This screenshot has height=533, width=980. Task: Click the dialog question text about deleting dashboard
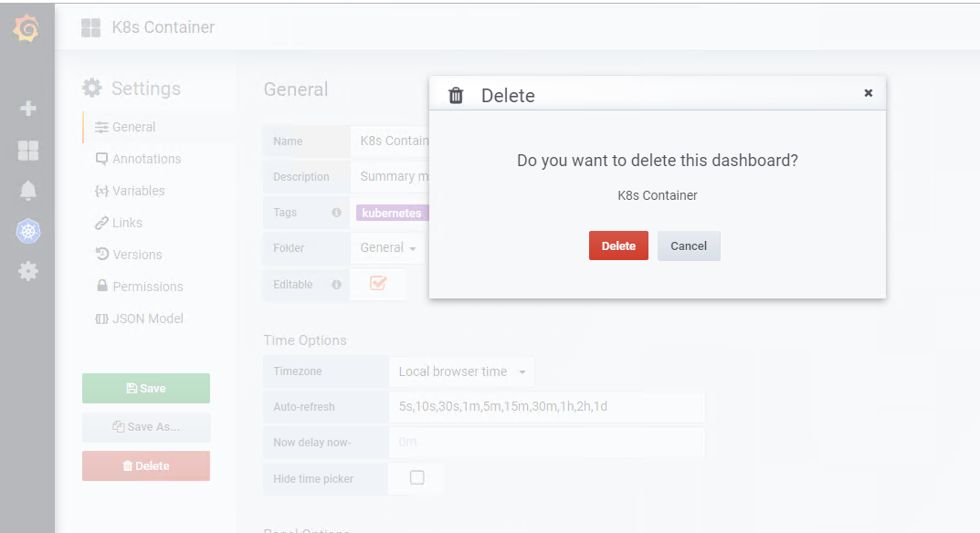pyautogui.click(x=658, y=161)
